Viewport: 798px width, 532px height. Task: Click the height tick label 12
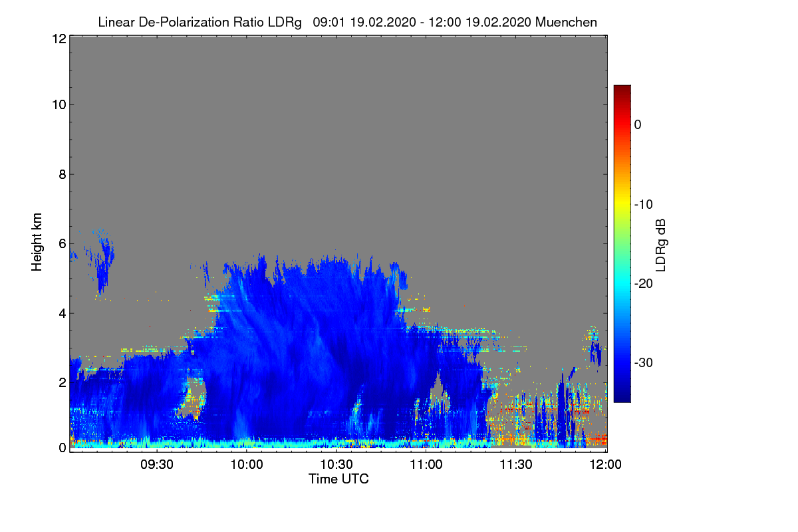point(58,39)
